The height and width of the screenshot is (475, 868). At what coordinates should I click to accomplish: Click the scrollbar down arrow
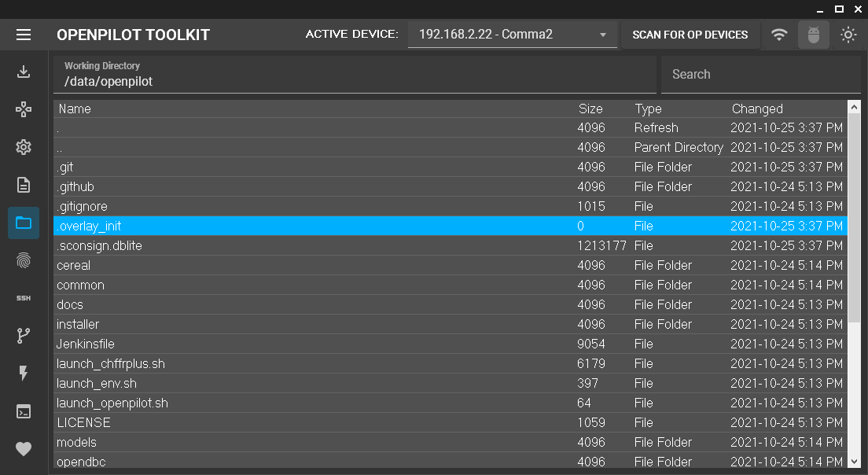pos(854,462)
